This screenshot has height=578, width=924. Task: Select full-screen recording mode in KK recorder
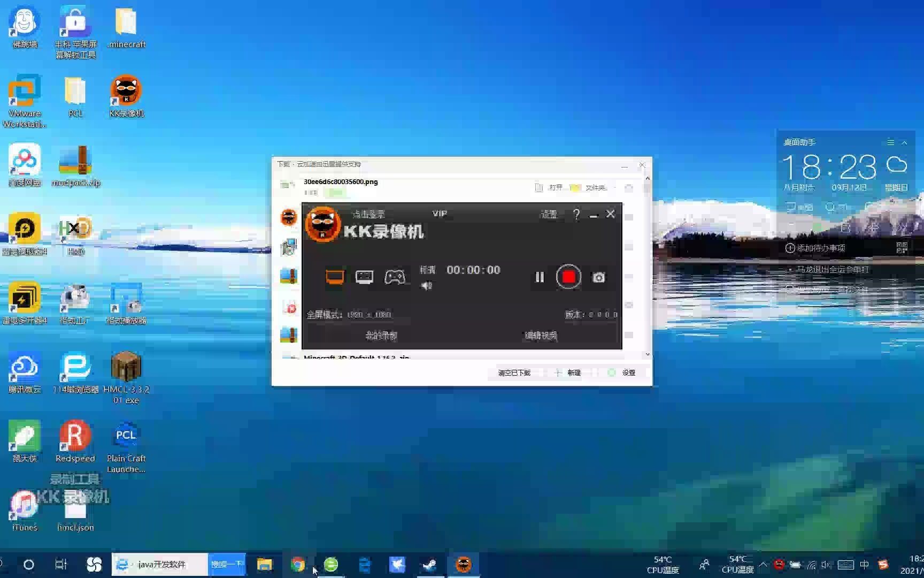pyautogui.click(x=335, y=277)
